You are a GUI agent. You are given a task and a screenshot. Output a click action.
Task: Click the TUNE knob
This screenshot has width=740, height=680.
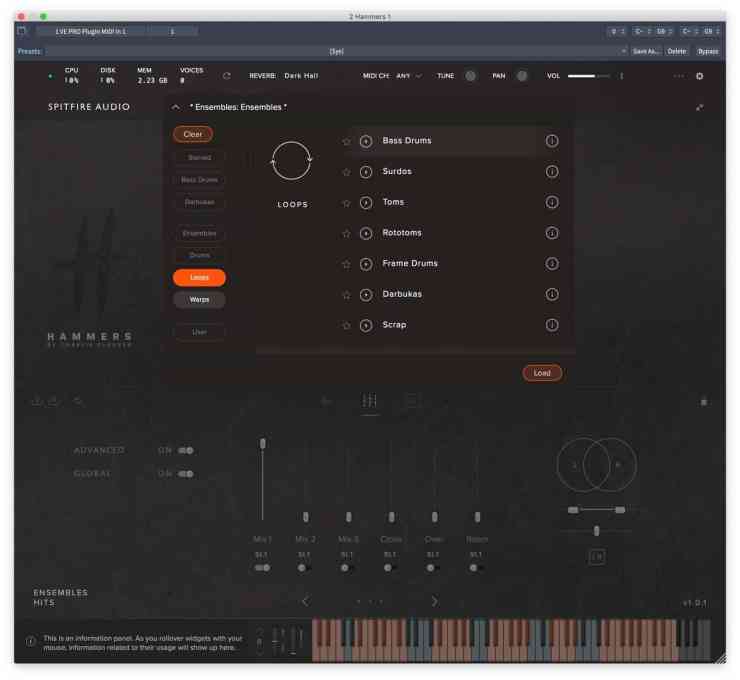(x=470, y=76)
